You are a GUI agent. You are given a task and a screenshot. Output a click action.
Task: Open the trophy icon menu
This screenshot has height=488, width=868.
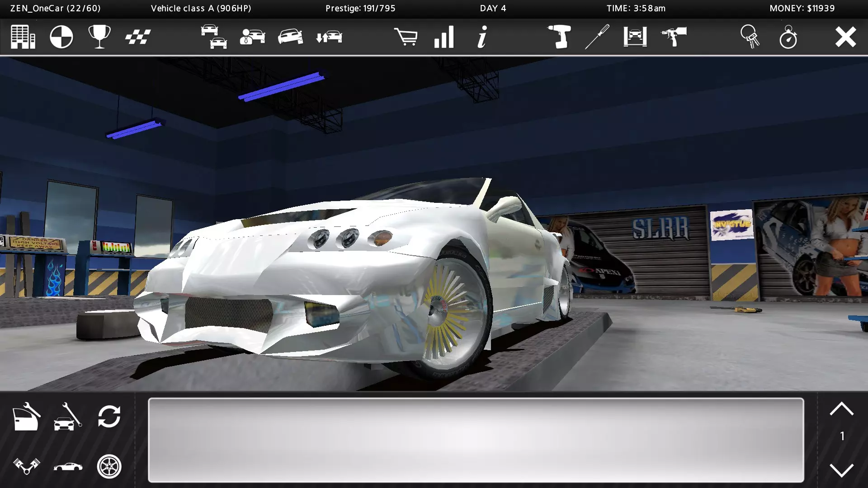pyautogui.click(x=99, y=37)
